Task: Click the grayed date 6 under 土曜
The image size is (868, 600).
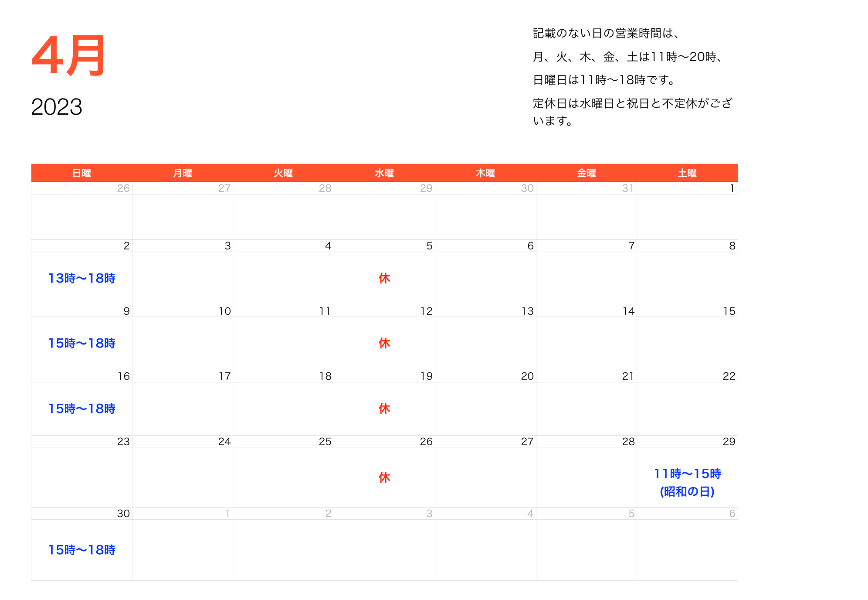Action: [x=732, y=514]
